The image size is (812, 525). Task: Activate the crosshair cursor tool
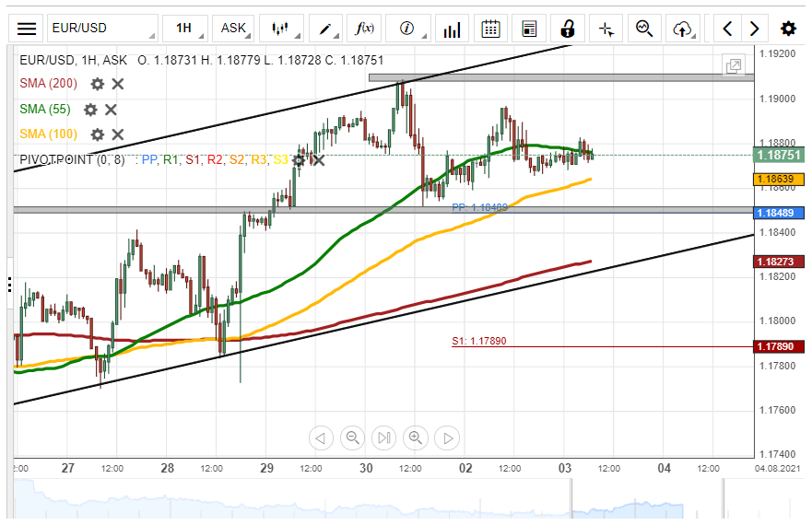[x=606, y=29]
